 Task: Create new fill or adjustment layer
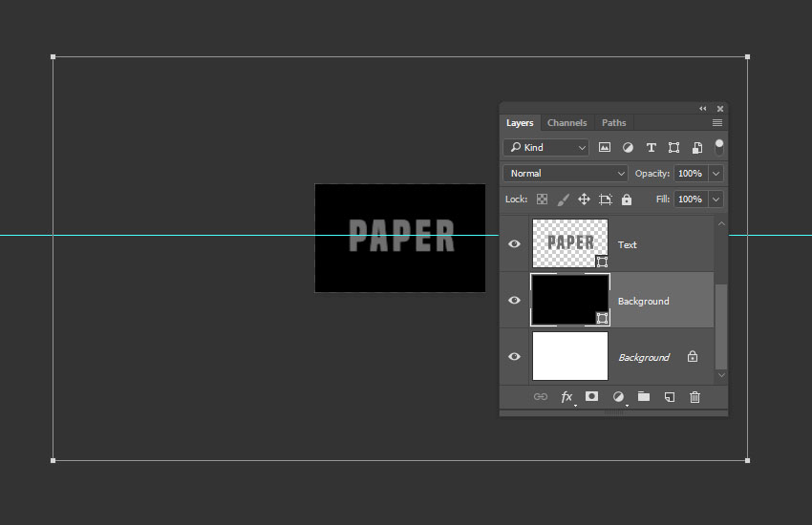pyautogui.click(x=618, y=397)
